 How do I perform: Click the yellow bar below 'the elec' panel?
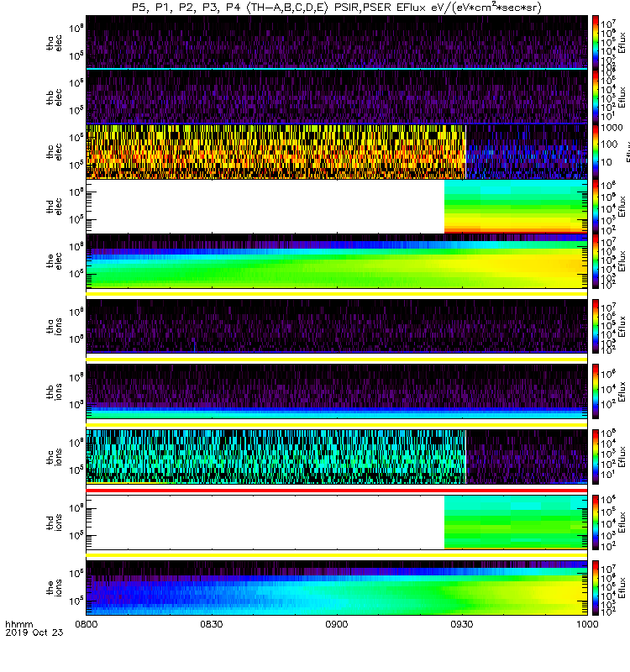[337, 294]
